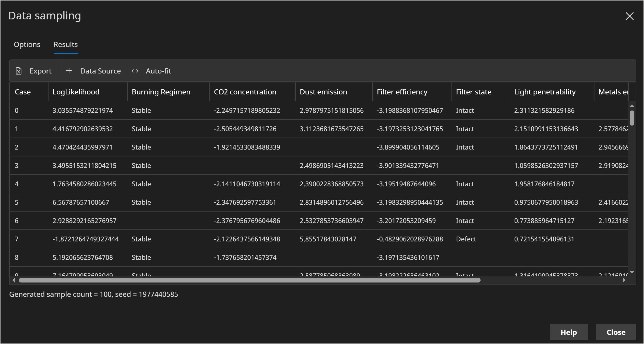Click the vertical scrollbar up arrow
This screenshot has width=644, height=344.
(632, 106)
